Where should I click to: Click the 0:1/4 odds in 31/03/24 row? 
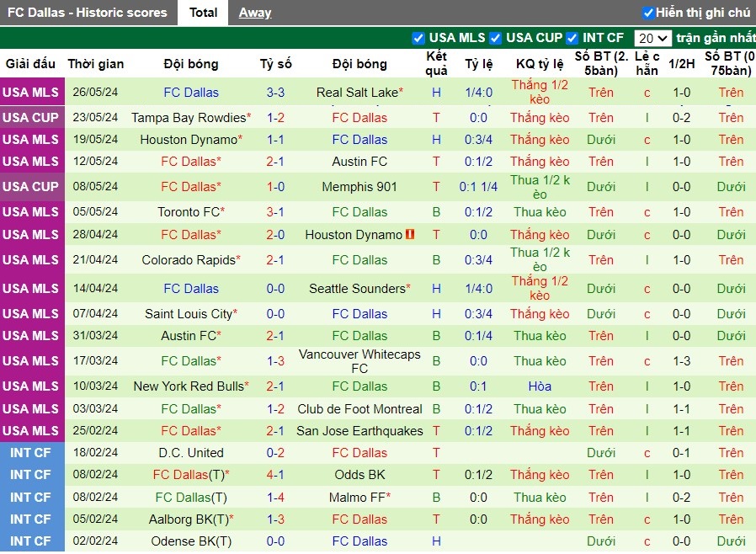click(x=478, y=336)
